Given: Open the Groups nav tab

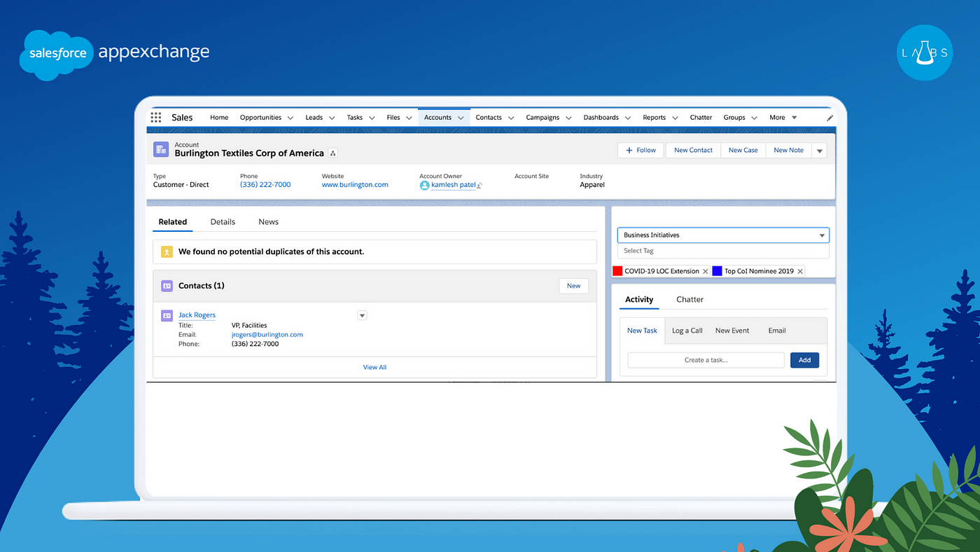Looking at the screenshot, I should pyautogui.click(x=734, y=118).
